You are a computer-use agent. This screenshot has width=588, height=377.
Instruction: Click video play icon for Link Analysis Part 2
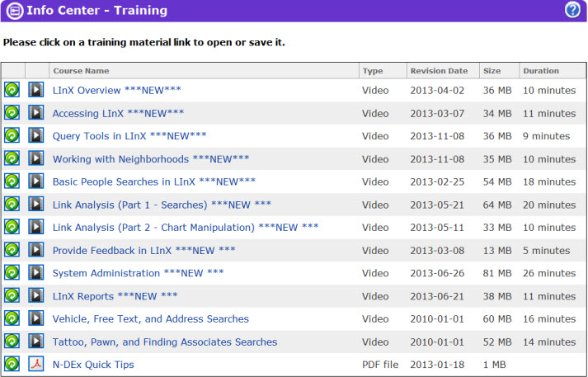point(36,228)
